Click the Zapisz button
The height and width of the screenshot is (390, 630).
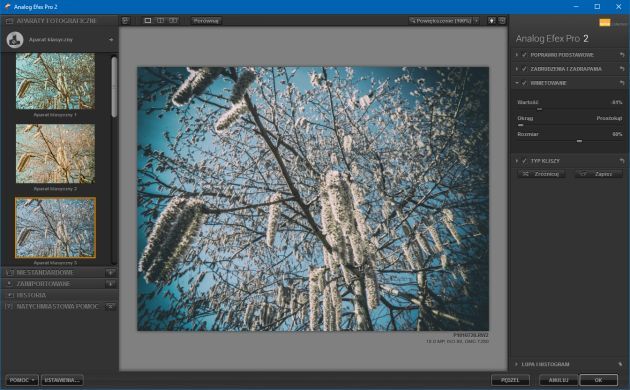click(598, 174)
